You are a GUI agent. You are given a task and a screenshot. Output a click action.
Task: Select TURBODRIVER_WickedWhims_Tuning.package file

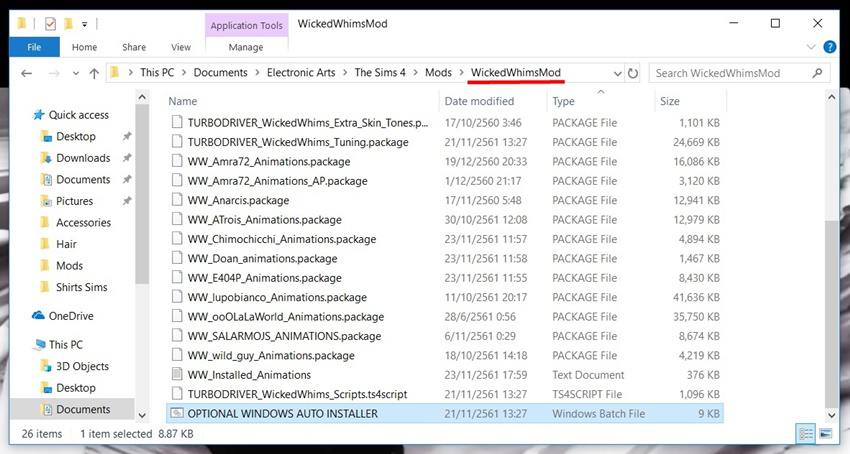[x=298, y=142]
